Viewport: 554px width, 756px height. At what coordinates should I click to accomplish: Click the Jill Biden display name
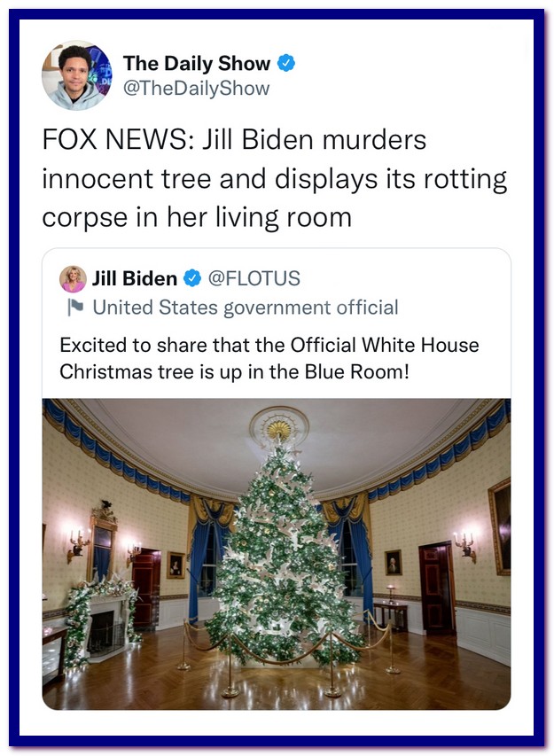135,278
